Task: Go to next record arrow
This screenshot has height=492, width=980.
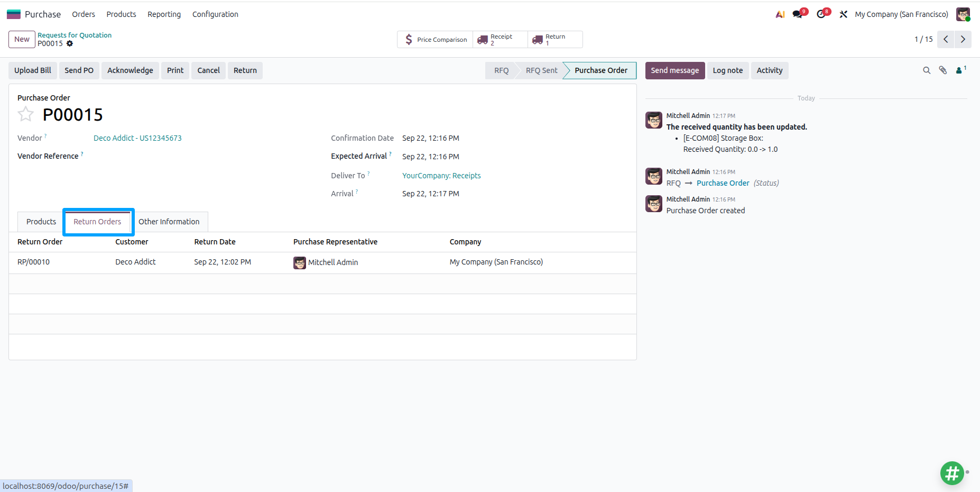Action: (963, 39)
